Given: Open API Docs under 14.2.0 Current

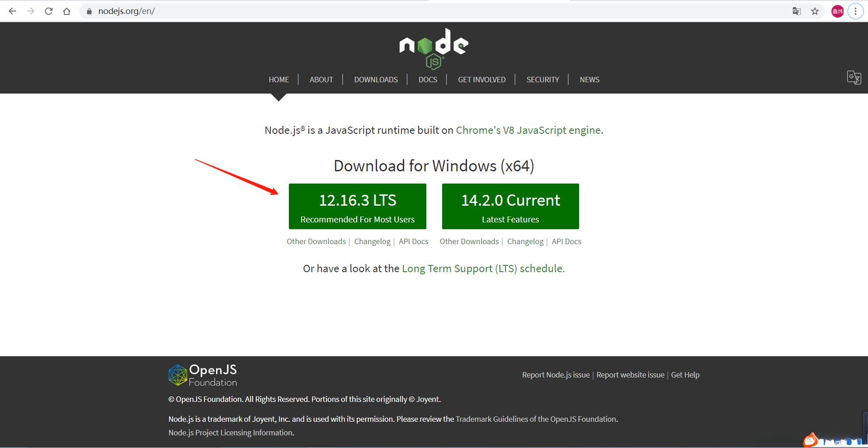Looking at the screenshot, I should click(566, 241).
